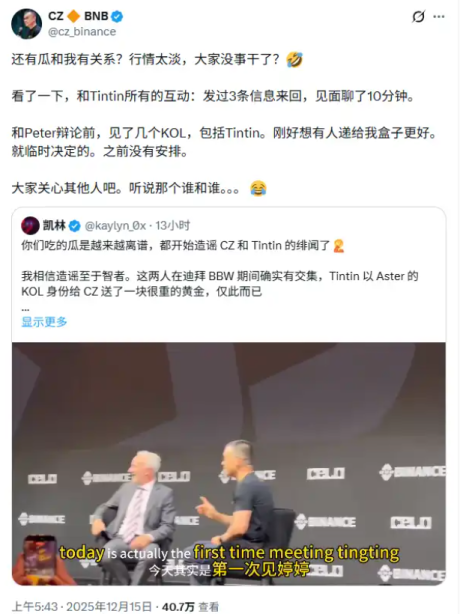Screen dimensions: 460x614
Task: Click the orange diamond icon after CZ
Action: click(73, 16)
